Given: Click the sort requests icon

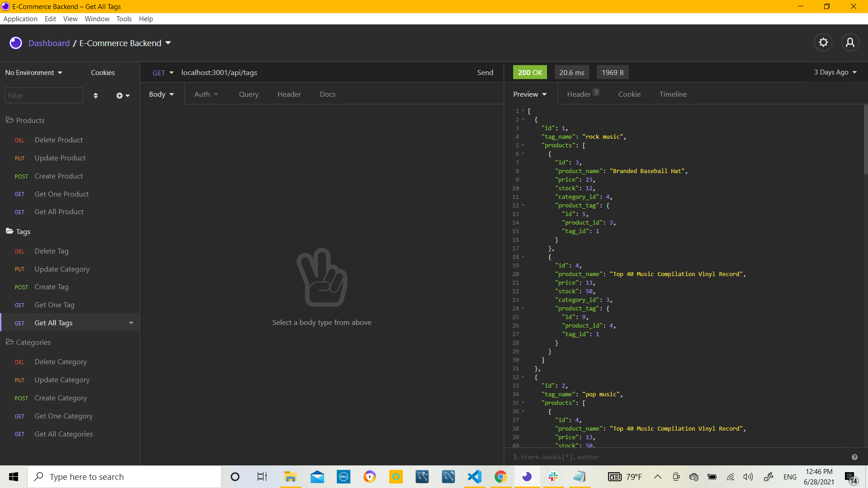Looking at the screenshot, I should click(95, 95).
